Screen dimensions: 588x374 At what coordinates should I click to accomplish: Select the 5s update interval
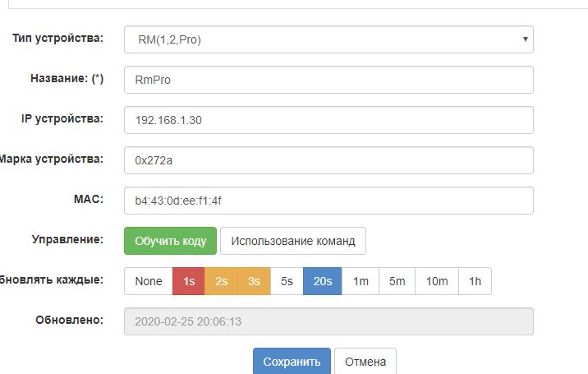pyautogui.click(x=287, y=281)
